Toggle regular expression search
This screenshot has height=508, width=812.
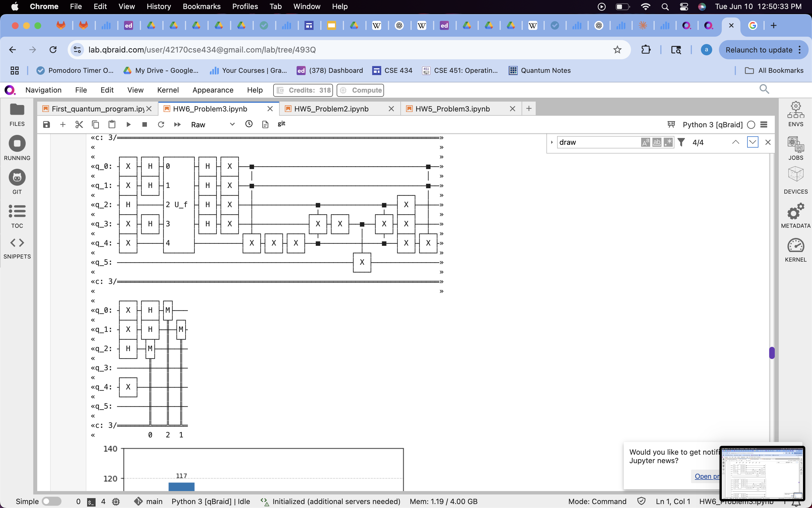tap(668, 143)
